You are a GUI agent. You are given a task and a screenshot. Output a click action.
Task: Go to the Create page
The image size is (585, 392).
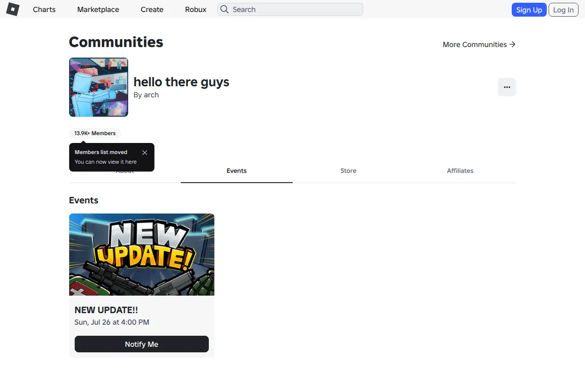coord(152,9)
